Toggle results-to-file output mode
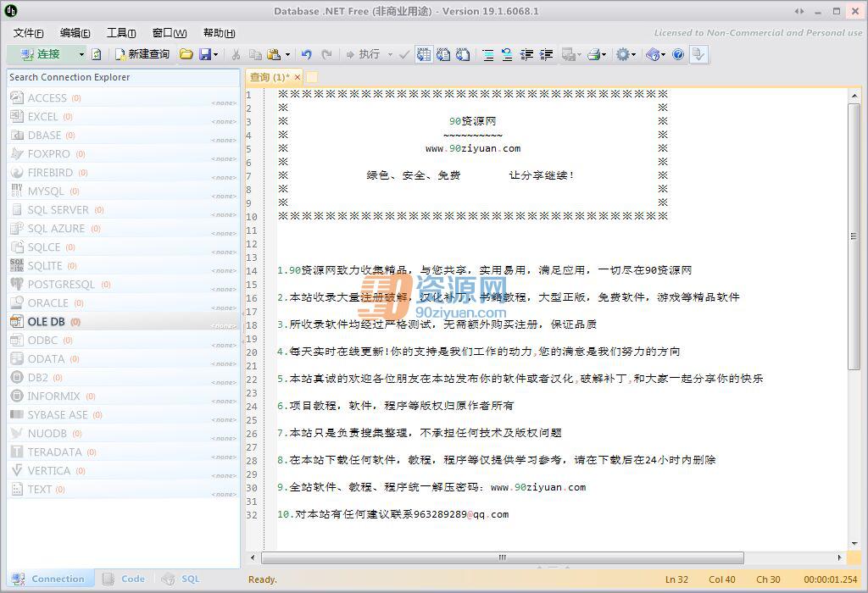Screen dimensions: 868x593 coord(463,54)
